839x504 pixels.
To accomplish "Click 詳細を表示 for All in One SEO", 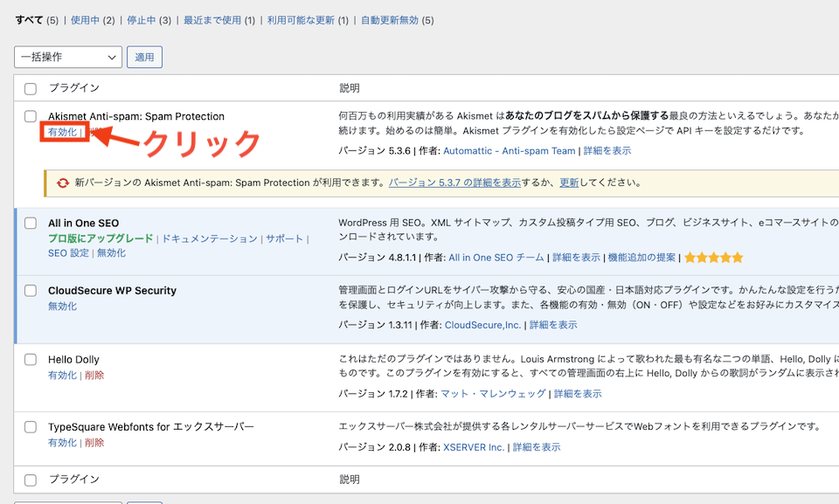I will pos(576,258).
